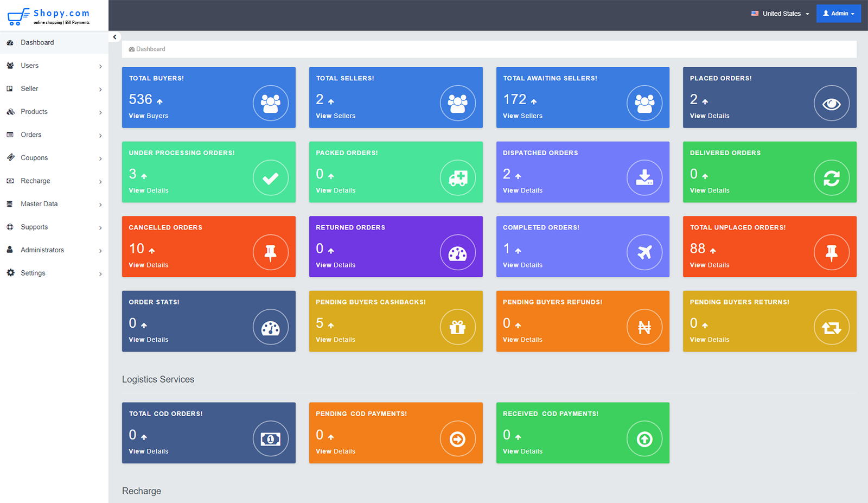Click View Details under Total COD Orders
This screenshot has width=868, height=503.
pos(149,451)
